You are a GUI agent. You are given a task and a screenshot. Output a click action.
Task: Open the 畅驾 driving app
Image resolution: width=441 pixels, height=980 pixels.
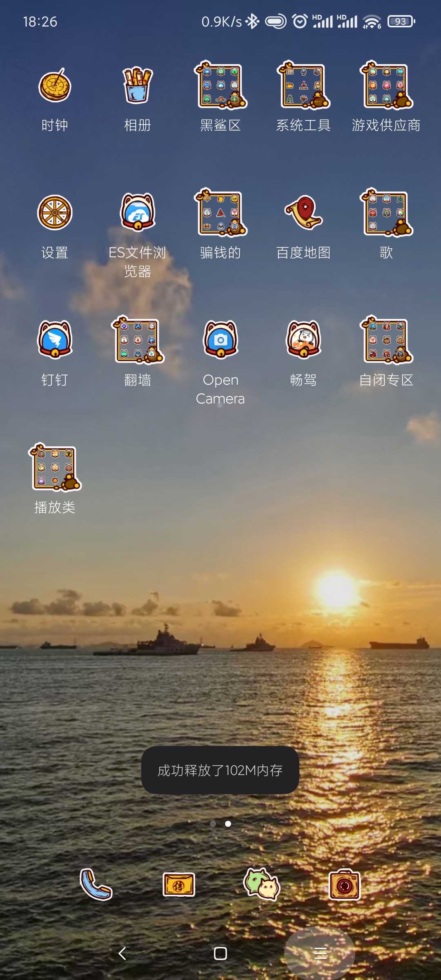pyautogui.click(x=303, y=340)
